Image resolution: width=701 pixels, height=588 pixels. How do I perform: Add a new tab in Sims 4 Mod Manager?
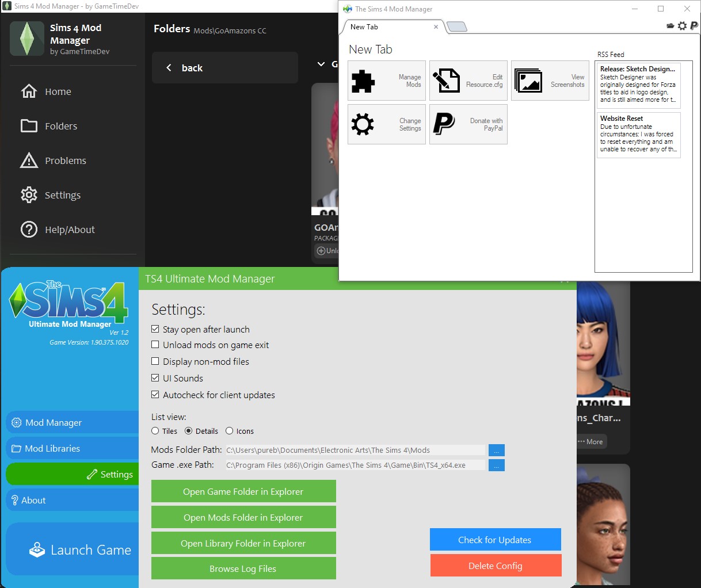pos(456,27)
